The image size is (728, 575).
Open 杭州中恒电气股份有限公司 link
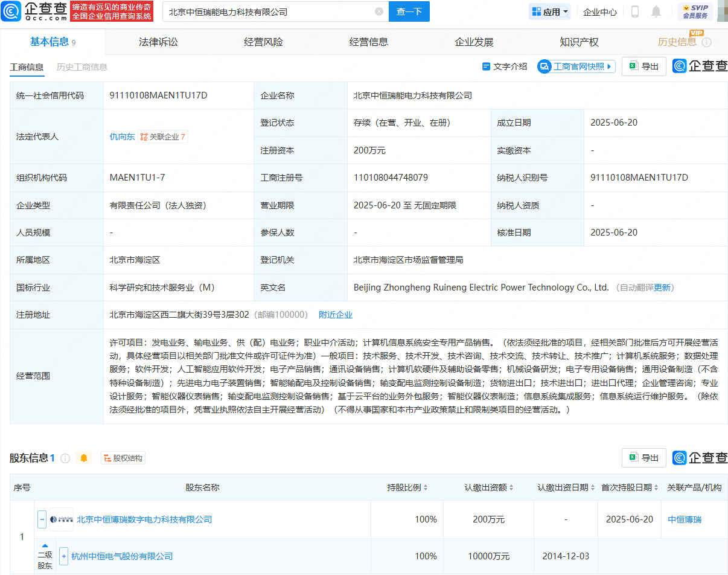click(122, 556)
